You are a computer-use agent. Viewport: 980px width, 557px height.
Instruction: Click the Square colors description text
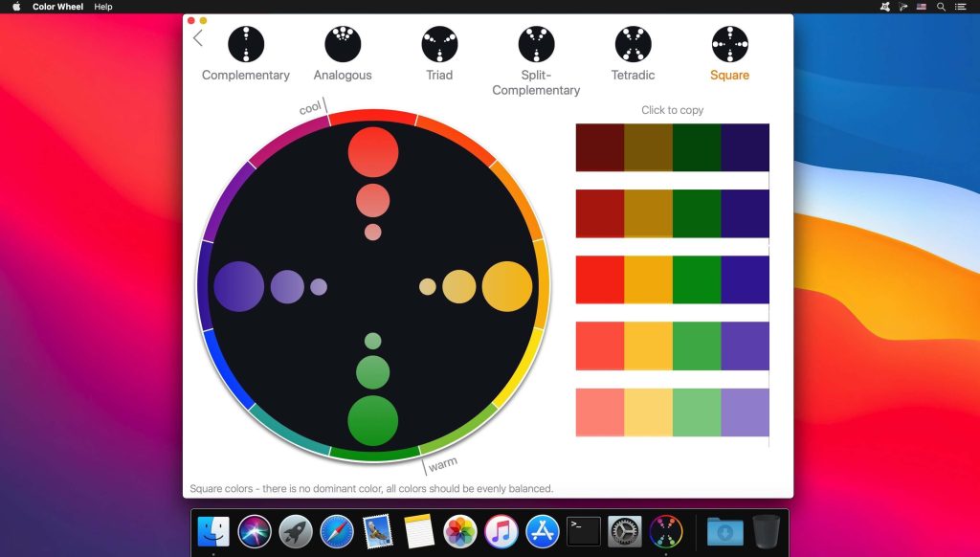pos(371,488)
